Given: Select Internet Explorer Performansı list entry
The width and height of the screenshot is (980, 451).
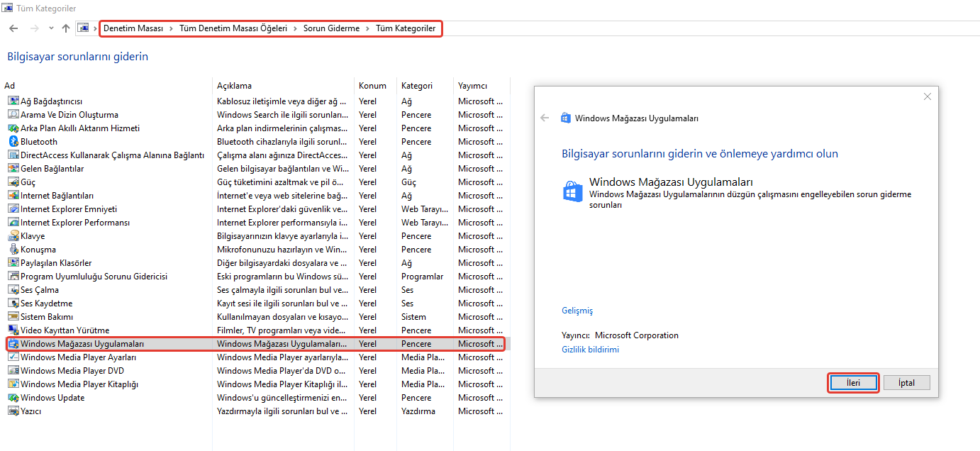Looking at the screenshot, I should point(75,223).
